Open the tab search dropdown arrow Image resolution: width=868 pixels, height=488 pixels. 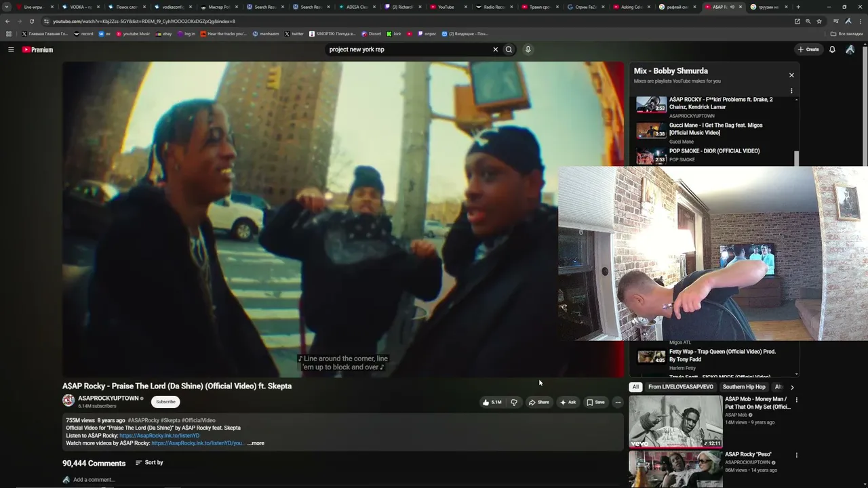7,7
